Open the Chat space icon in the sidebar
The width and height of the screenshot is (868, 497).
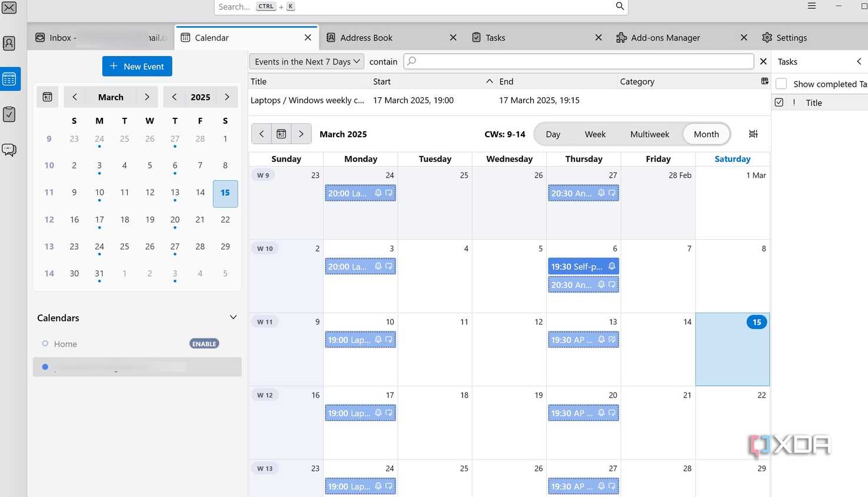point(9,150)
